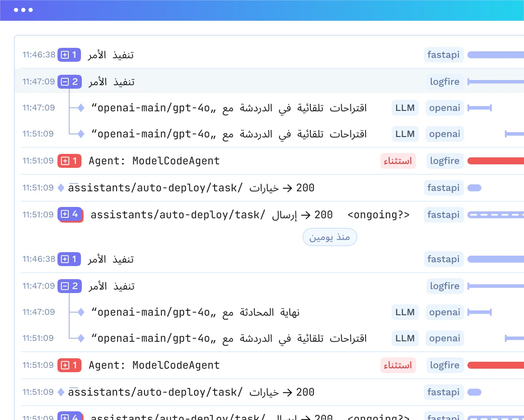Click the logfire tag on the upper 11:47:09 تنفيذ الأمر row
This screenshot has height=420, width=524.
[445, 82]
